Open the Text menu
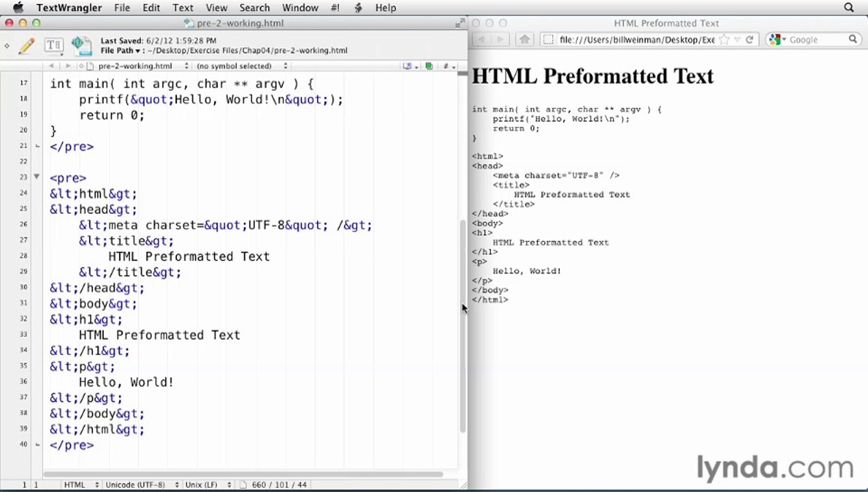Image resolution: width=868 pixels, height=492 pixels. tap(182, 8)
